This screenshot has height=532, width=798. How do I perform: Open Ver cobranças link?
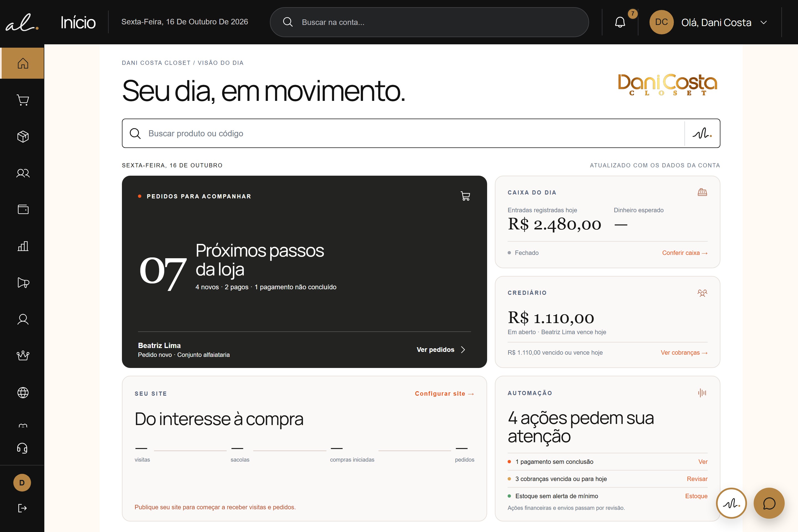point(684,352)
